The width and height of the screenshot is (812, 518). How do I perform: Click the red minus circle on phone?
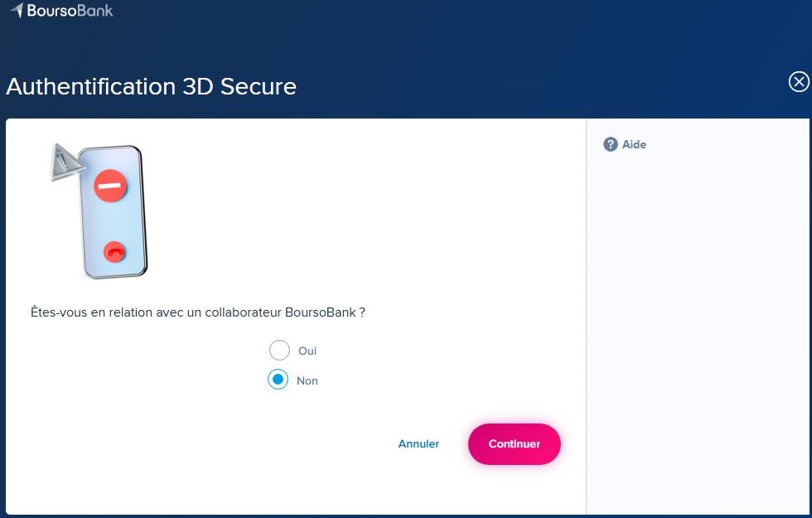[109, 186]
